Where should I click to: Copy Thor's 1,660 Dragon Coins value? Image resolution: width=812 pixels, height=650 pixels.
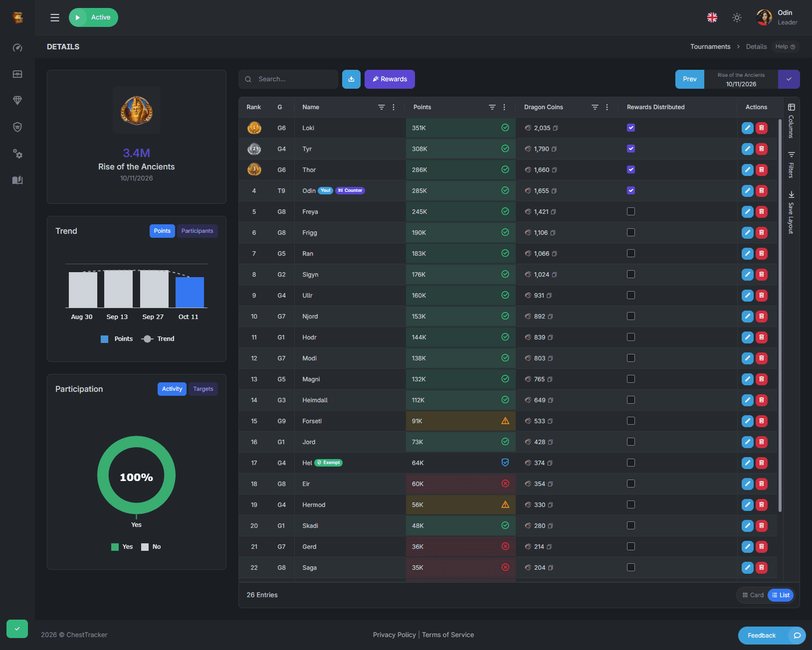pos(555,170)
